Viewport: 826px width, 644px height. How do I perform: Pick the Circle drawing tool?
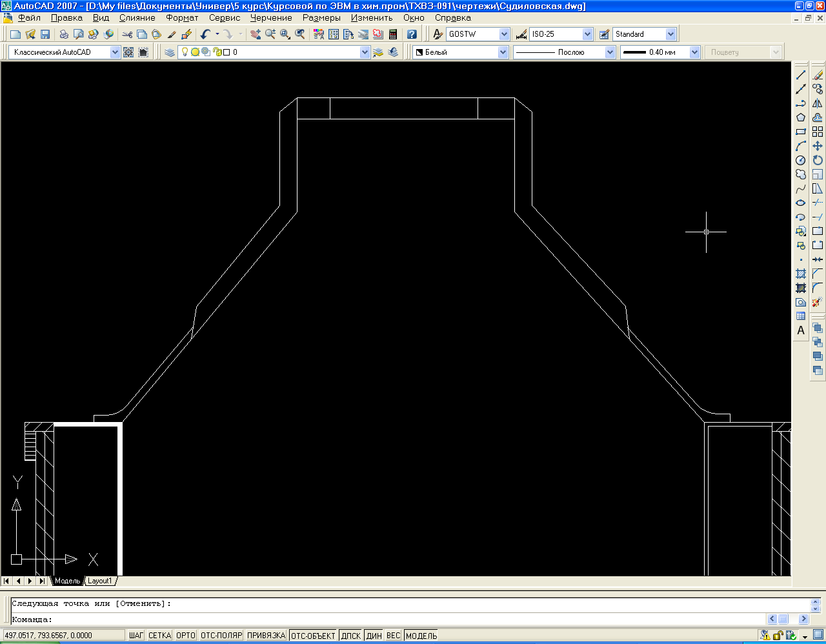801,160
